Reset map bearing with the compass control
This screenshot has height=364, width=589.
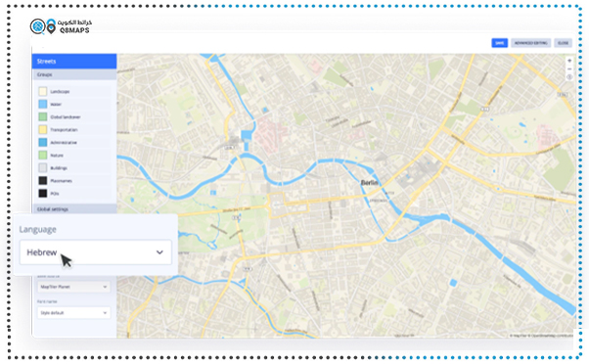point(569,77)
